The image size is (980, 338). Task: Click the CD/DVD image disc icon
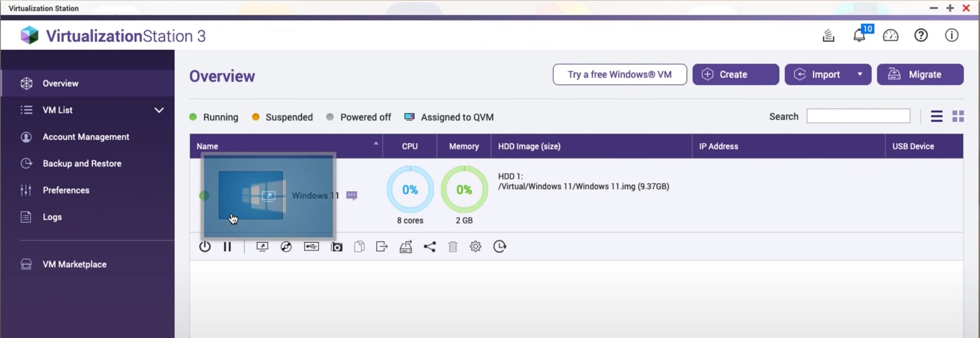click(x=286, y=246)
